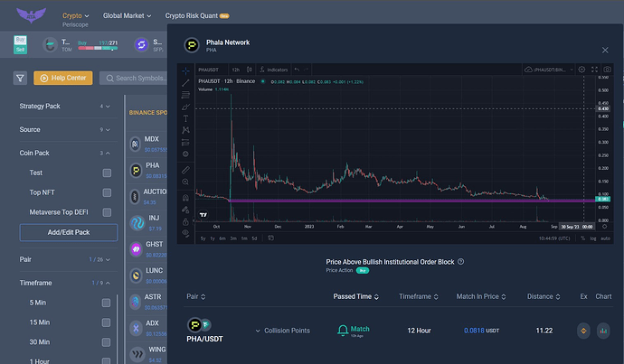
Task: Click help icon beside Order Block title
Action: click(461, 261)
